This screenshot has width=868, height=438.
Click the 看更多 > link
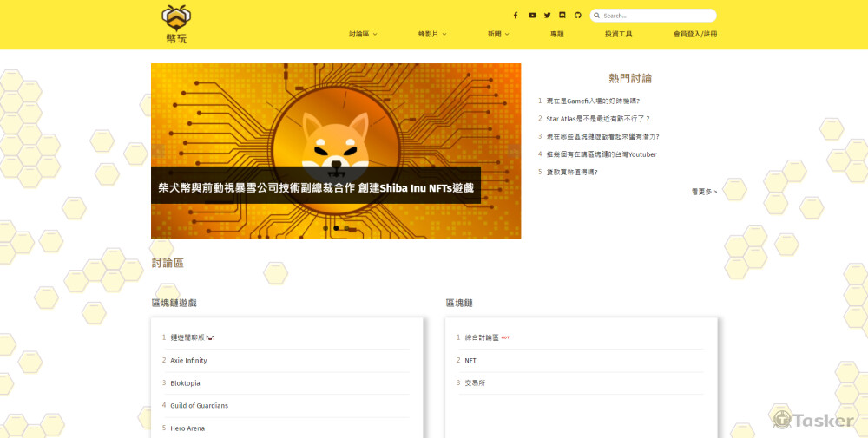[x=704, y=192]
